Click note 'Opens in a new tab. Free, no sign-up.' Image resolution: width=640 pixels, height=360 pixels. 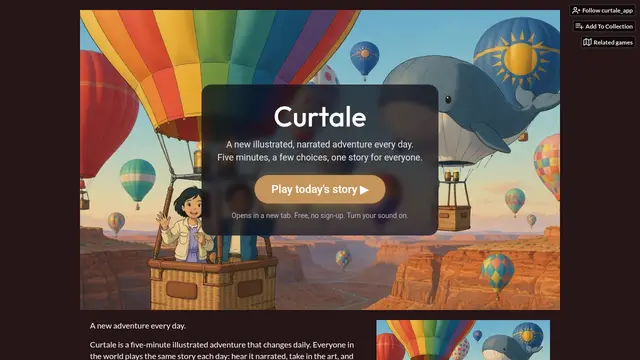click(x=288, y=216)
